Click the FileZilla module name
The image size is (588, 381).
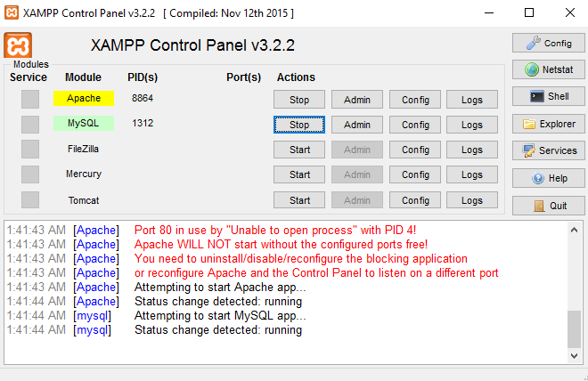[83, 149]
